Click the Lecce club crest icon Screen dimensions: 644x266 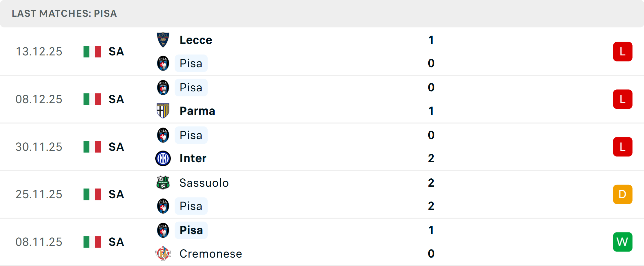tap(163, 40)
